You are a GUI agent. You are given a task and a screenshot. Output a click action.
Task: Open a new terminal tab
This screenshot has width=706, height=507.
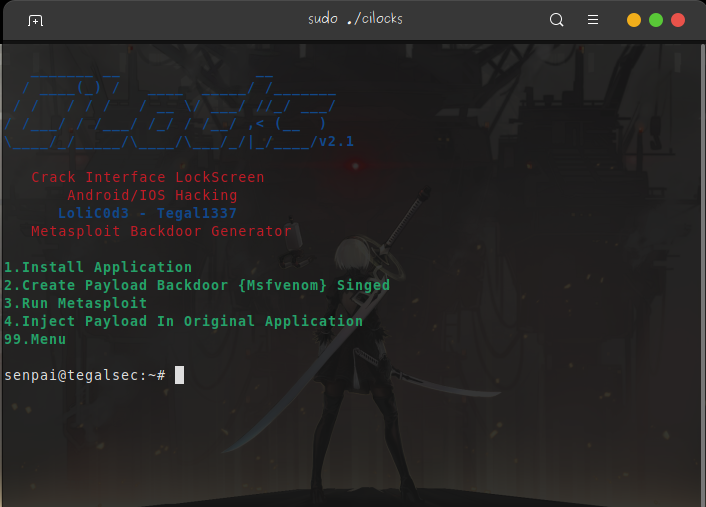(35, 20)
